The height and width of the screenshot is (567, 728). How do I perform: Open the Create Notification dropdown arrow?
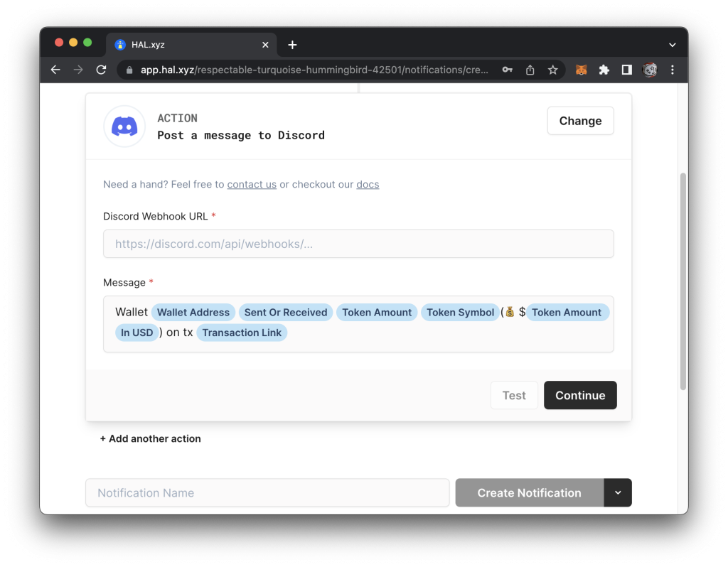click(618, 493)
